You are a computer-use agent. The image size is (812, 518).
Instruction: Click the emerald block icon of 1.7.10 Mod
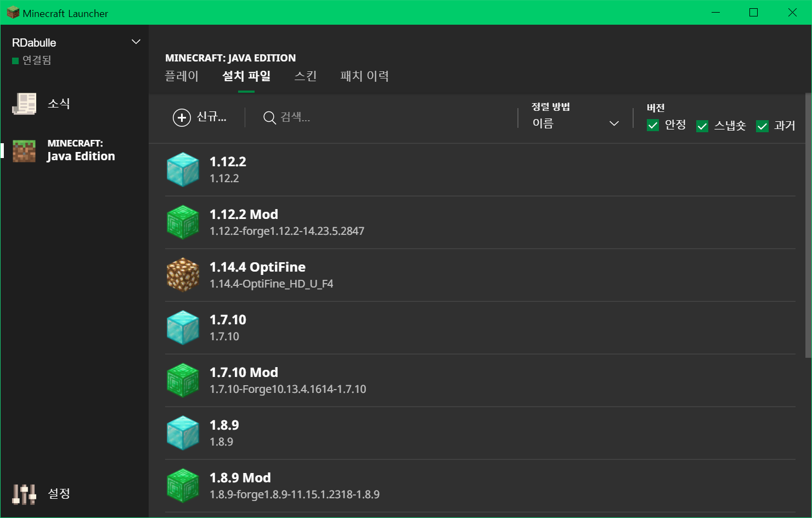coord(183,380)
